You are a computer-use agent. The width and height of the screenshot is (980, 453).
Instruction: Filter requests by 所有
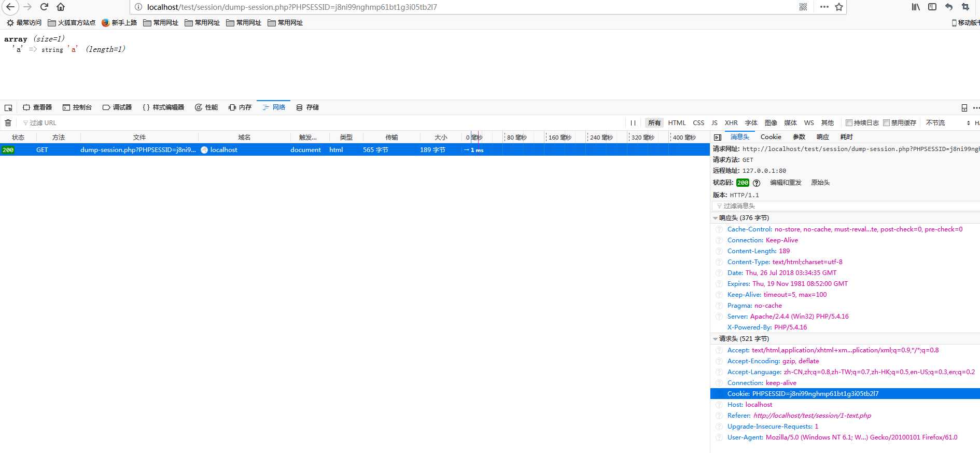tap(654, 122)
